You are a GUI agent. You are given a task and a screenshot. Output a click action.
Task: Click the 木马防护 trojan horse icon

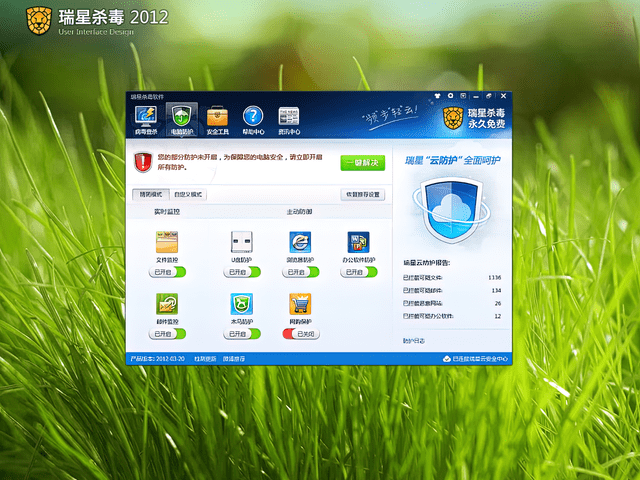click(242, 304)
